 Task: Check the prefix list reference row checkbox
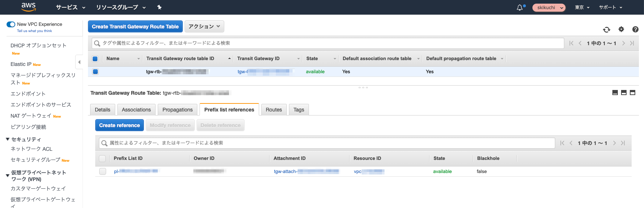tap(102, 171)
